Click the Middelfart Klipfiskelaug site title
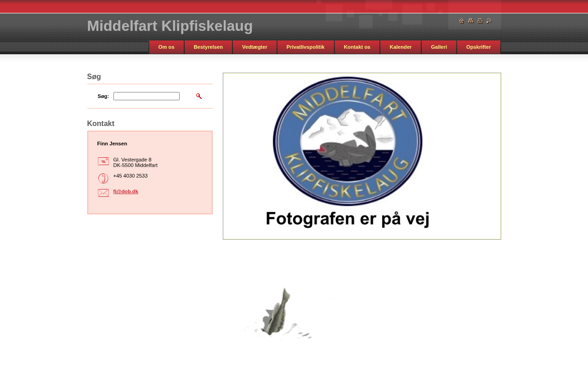The image size is (588, 368). pos(170,26)
